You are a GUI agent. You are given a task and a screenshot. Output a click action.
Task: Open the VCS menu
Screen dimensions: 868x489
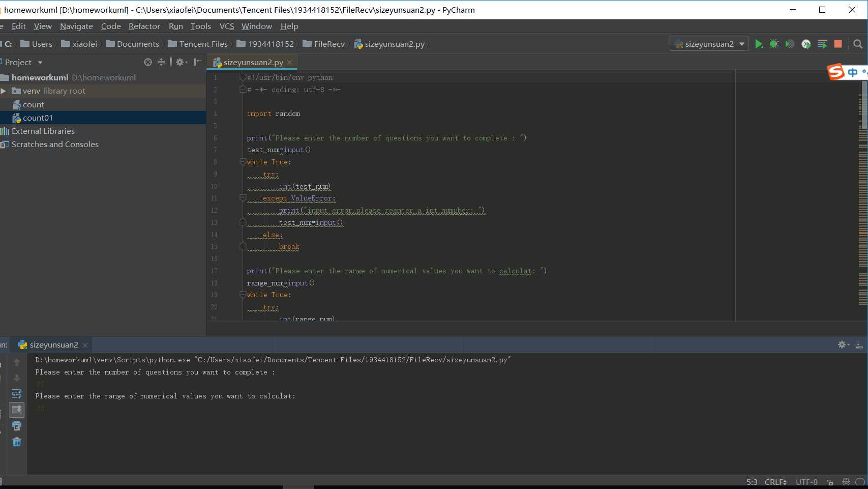[227, 26]
